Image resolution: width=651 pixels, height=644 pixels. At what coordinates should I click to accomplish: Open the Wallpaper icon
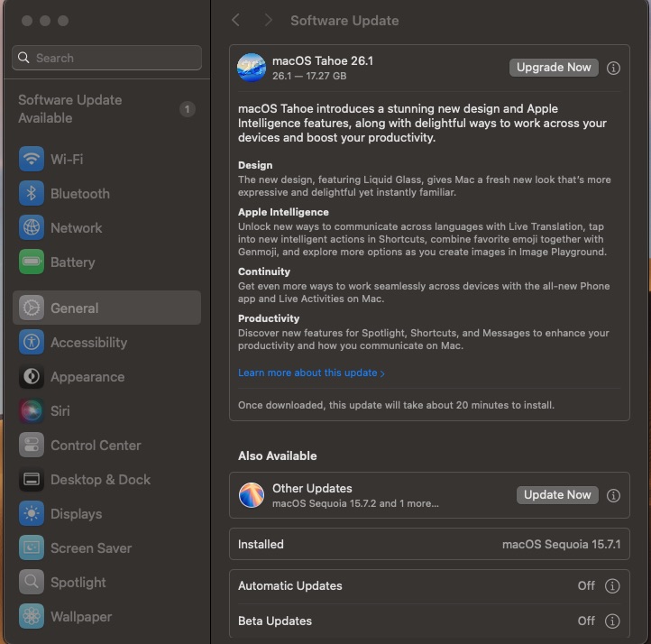click(x=32, y=617)
